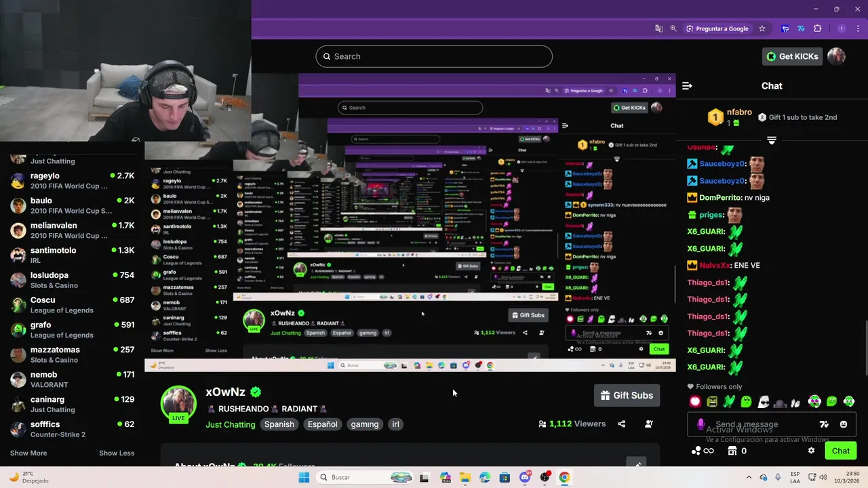Bookmark this page with the star
The height and width of the screenshot is (488, 868).
[762, 28]
